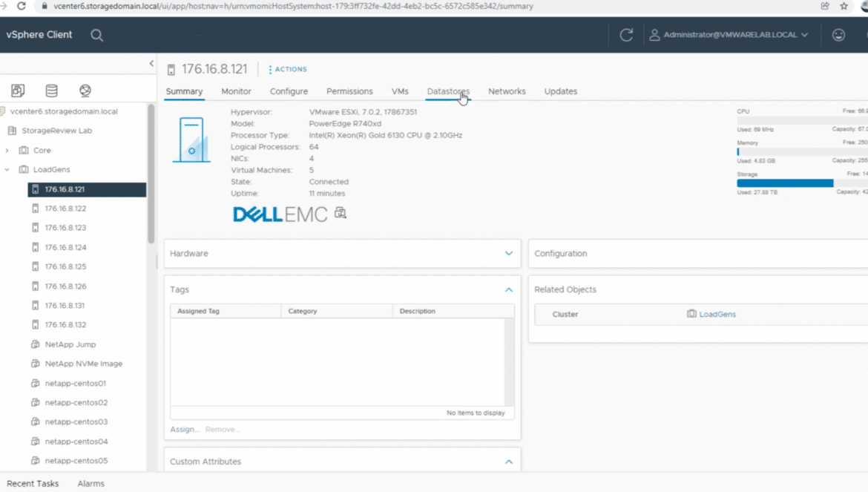This screenshot has height=492, width=868.
Task: Click the vSphere Client home title
Action: click(39, 35)
